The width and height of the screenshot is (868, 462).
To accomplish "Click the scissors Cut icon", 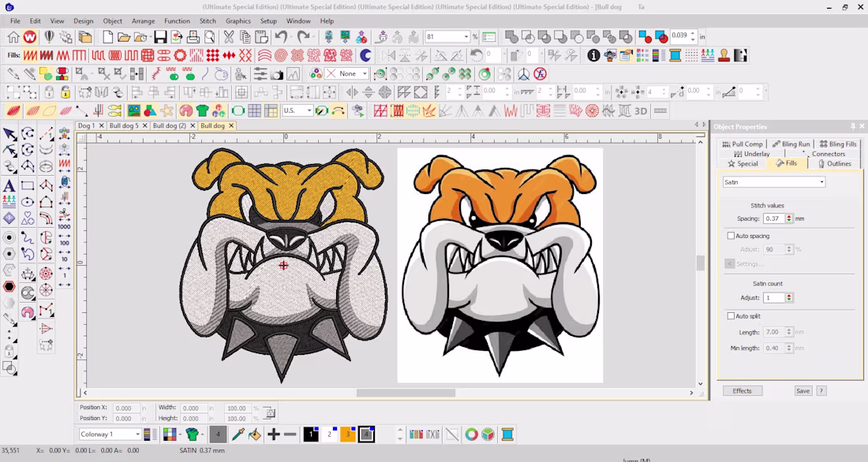I will pyautogui.click(x=228, y=37).
